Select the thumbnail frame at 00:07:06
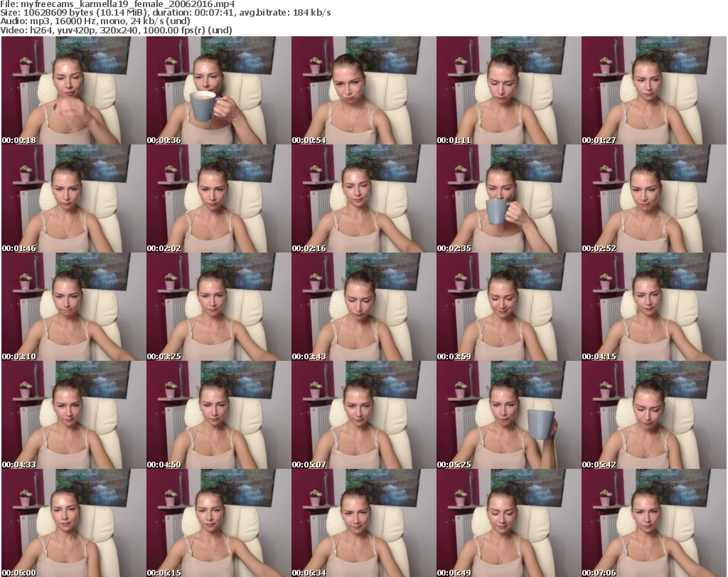This screenshot has height=577, width=728. [654, 523]
